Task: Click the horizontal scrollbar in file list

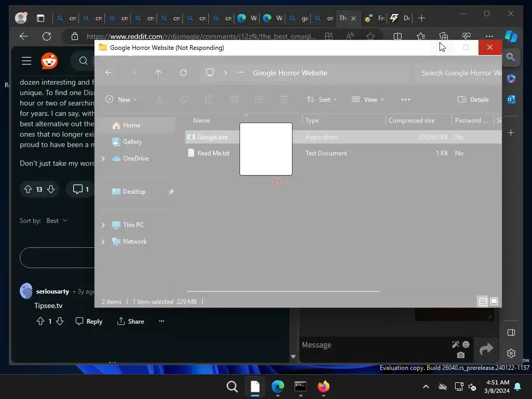Action: tap(283, 291)
